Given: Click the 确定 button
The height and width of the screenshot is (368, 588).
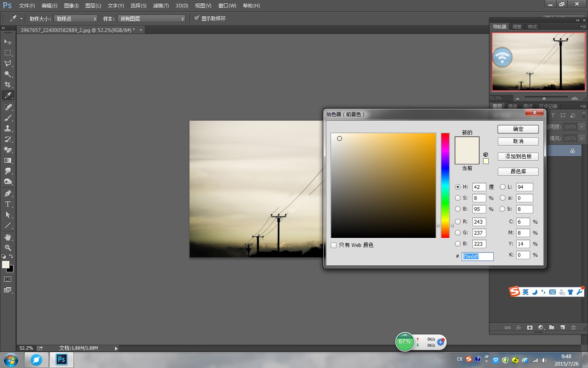Looking at the screenshot, I should pos(518,129).
